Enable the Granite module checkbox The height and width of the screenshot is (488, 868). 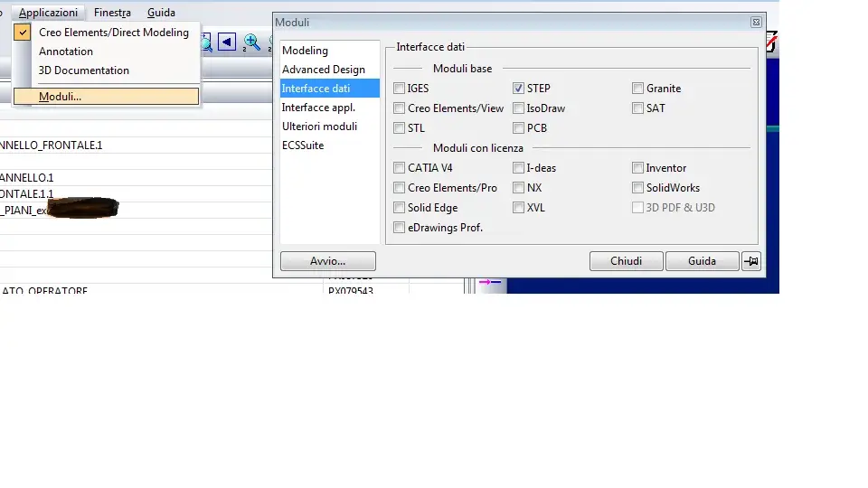[637, 88]
